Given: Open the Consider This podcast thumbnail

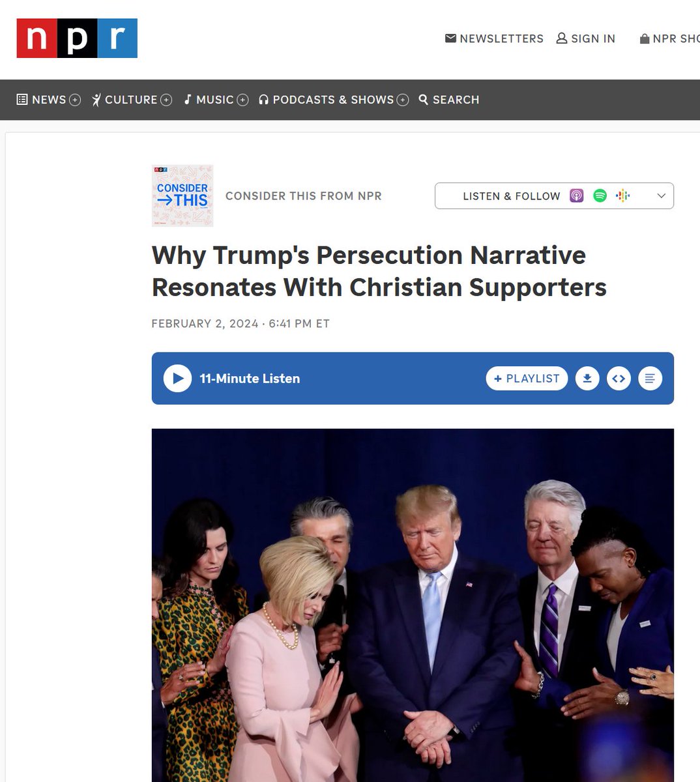Looking at the screenshot, I should click(182, 195).
